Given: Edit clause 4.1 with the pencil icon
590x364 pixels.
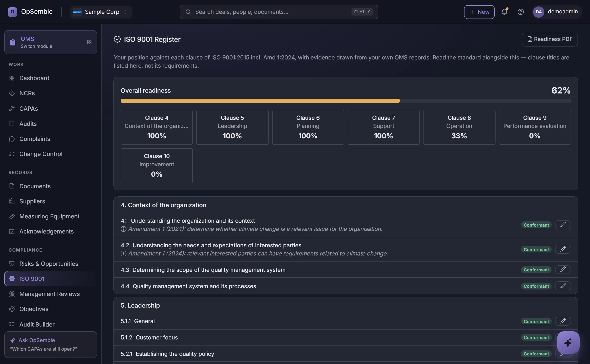Looking at the screenshot, I should pos(563,225).
